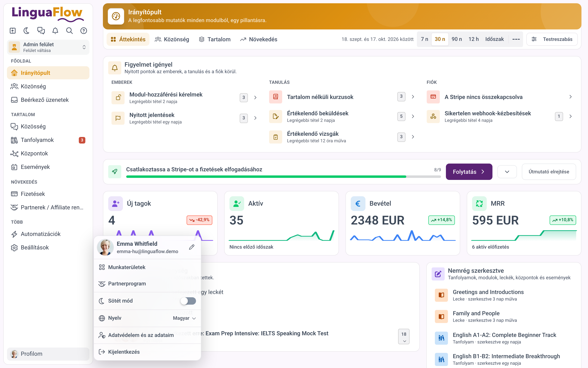This screenshot has width=588, height=368.
Task: Click the pencil edit icon next to Emma Whitfield
Action: 192,247
